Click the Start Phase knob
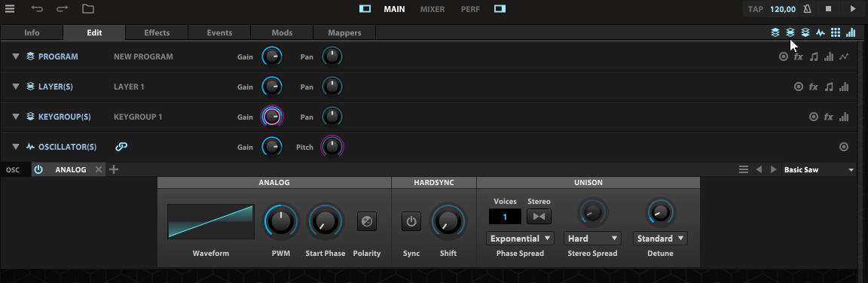The height and width of the screenshot is (283, 868). (x=325, y=221)
